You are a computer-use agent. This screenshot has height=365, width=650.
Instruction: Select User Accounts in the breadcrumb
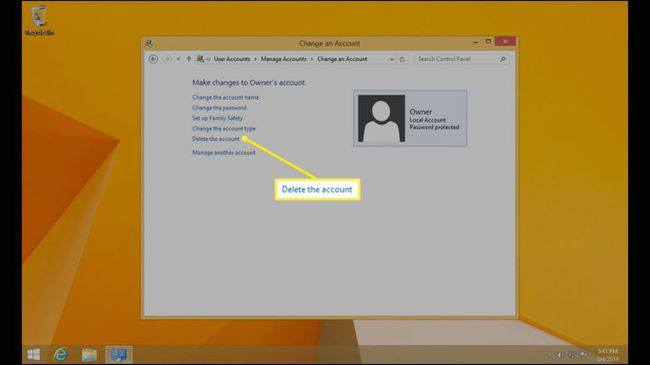tap(232, 59)
